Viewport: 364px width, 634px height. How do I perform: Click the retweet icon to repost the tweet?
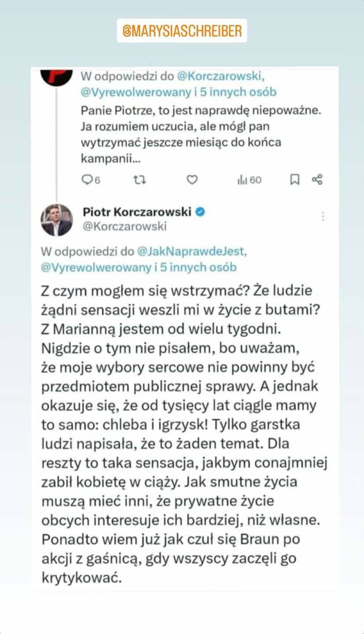pyautogui.click(x=139, y=179)
